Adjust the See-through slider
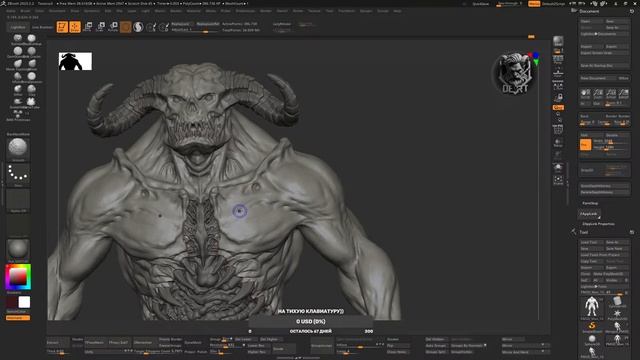 [509, 4]
